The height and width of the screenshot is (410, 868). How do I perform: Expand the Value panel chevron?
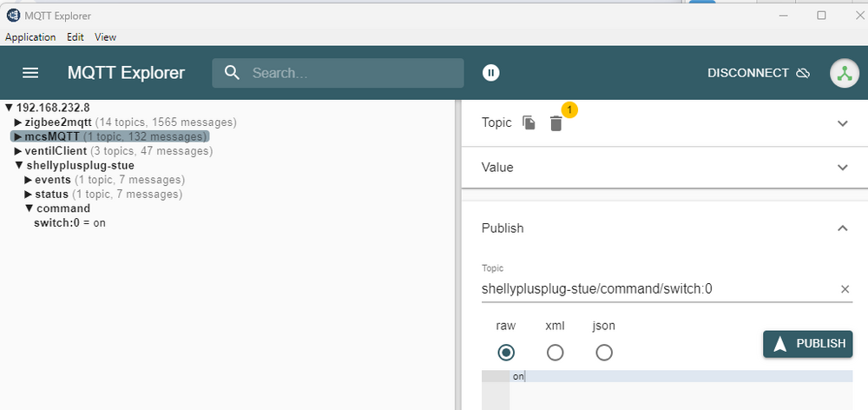pos(842,168)
